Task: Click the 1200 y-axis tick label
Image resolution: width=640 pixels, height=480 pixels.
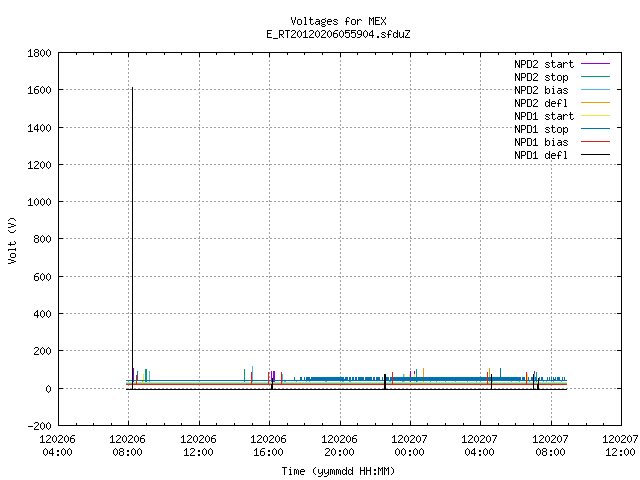Action: 39,165
